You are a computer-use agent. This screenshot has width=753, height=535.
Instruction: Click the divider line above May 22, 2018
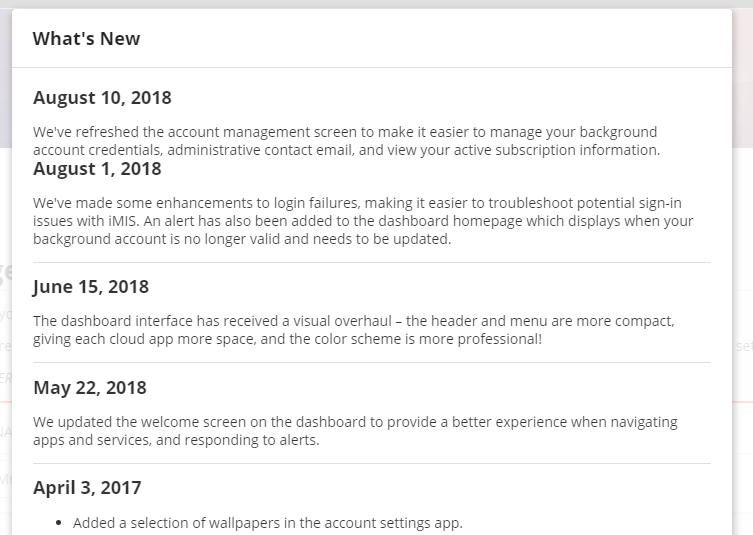click(371, 362)
